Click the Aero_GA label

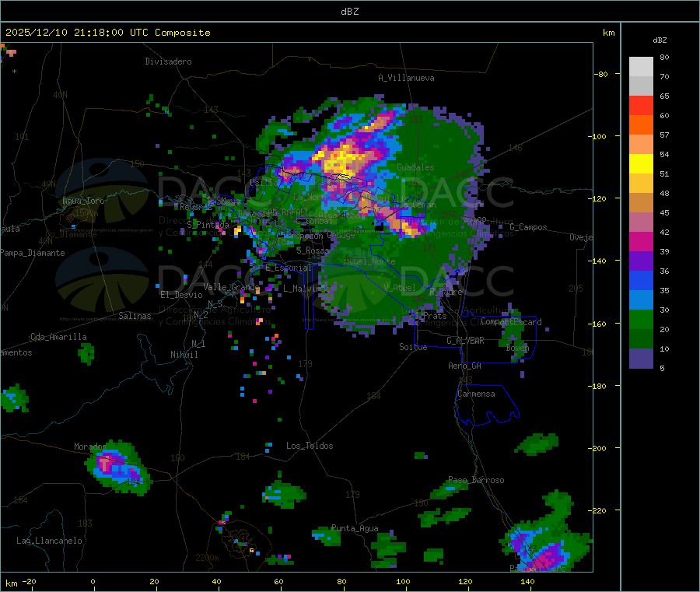click(465, 366)
